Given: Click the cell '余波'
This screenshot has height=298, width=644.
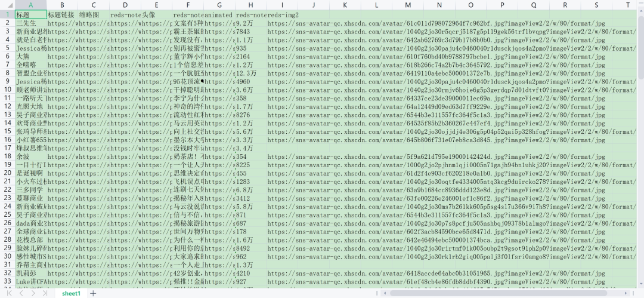Looking at the screenshot, I should pos(31,156).
